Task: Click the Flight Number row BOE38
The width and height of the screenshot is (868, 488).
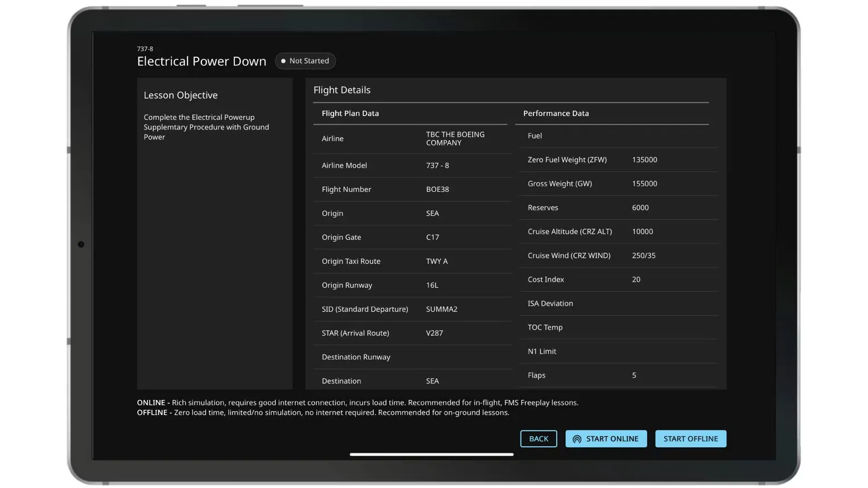Action: pyautogui.click(x=412, y=190)
